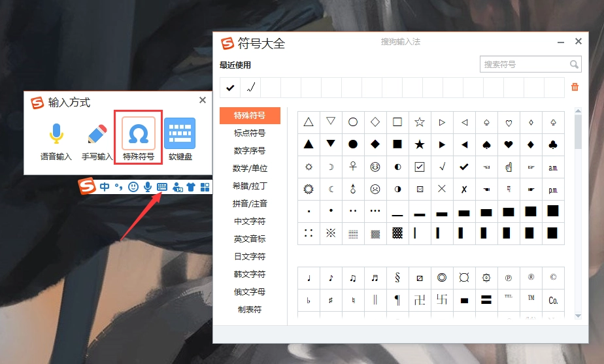Click the symbol list vertical scrollbar

click(x=578, y=131)
